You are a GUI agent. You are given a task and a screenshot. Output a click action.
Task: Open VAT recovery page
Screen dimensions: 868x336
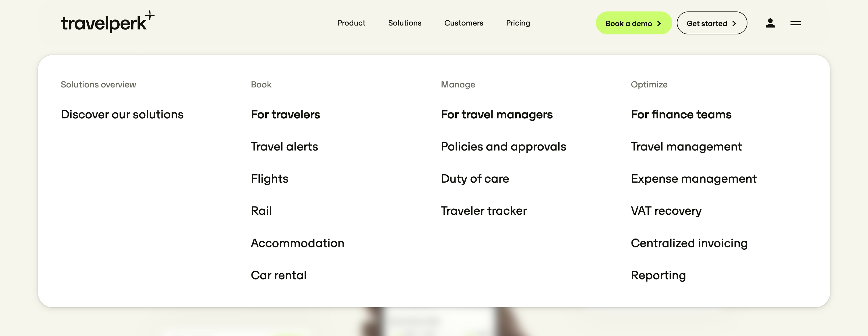pyautogui.click(x=666, y=211)
